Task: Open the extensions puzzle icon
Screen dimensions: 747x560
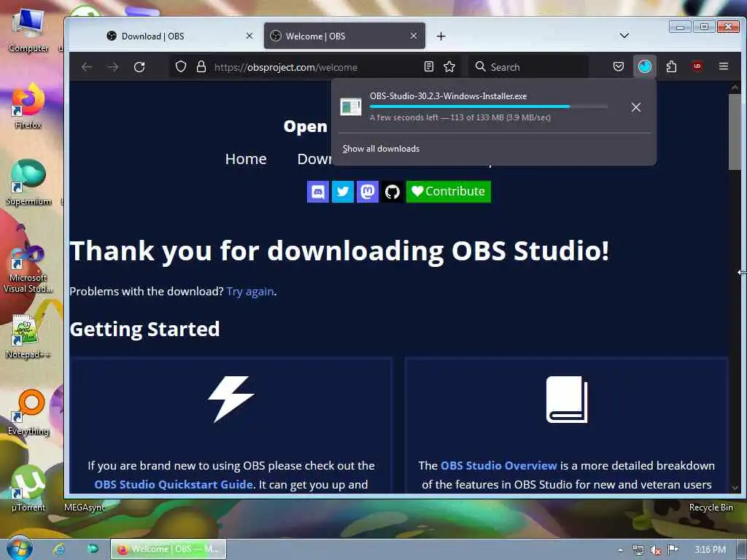Action: [x=671, y=66]
